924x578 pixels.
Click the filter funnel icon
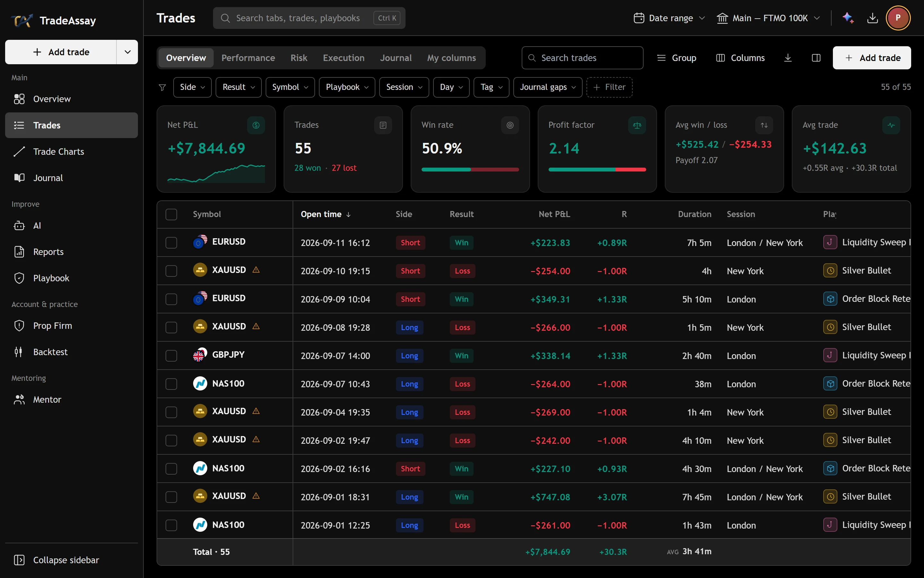coord(162,87)
